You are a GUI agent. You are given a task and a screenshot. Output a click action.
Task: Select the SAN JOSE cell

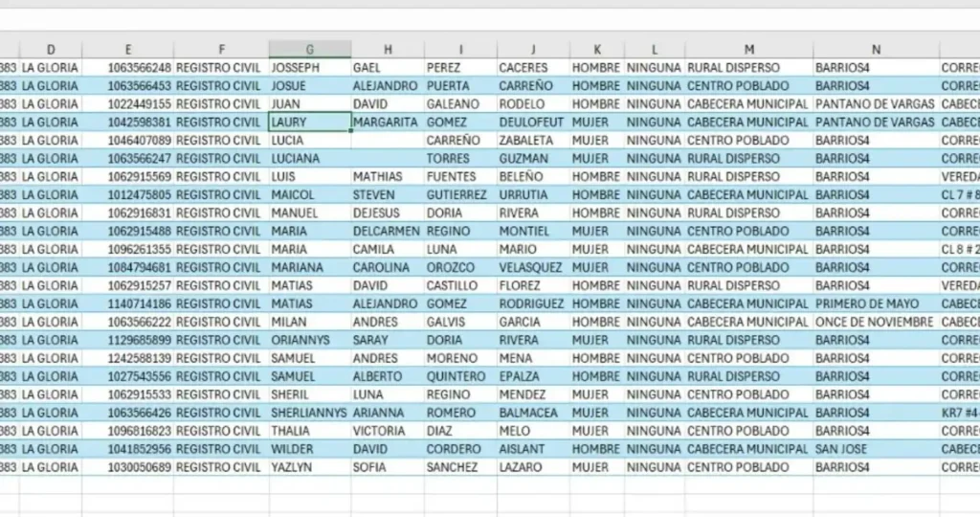tap(877, 448)
